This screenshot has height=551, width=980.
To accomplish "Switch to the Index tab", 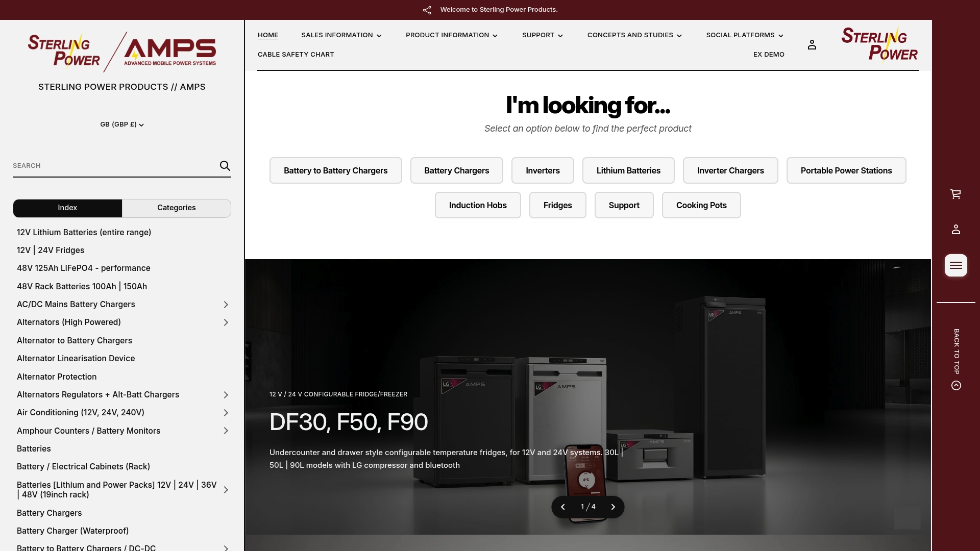I will click(x=67, y=208).
